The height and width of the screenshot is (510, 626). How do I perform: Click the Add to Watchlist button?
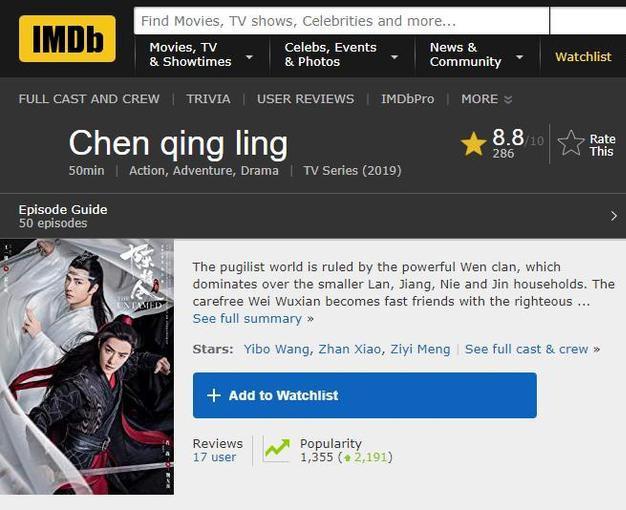[365, 395]
